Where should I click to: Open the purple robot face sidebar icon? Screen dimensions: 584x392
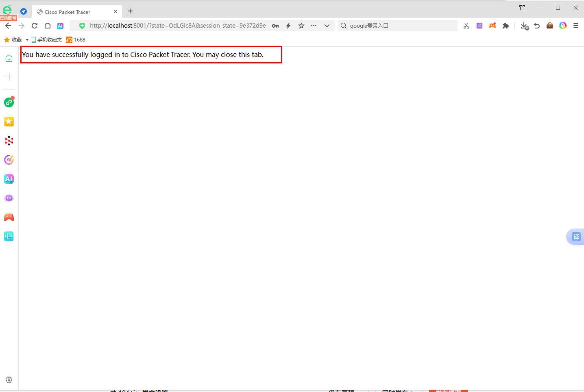click(9, 198)
